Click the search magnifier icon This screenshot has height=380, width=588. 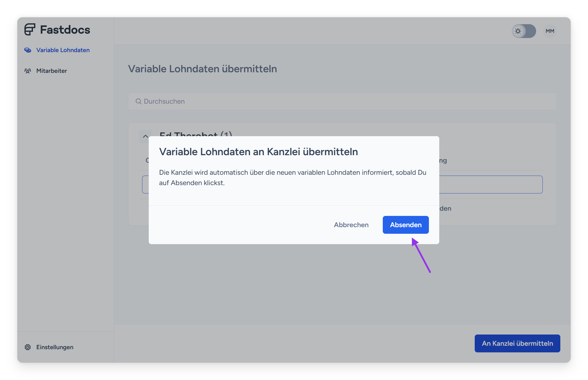(x=138, y=101)
